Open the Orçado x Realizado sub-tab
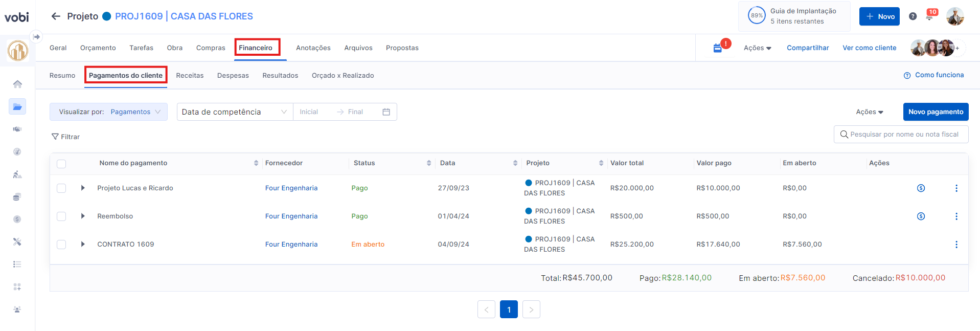The image size is (980, 331). (343, 76)
